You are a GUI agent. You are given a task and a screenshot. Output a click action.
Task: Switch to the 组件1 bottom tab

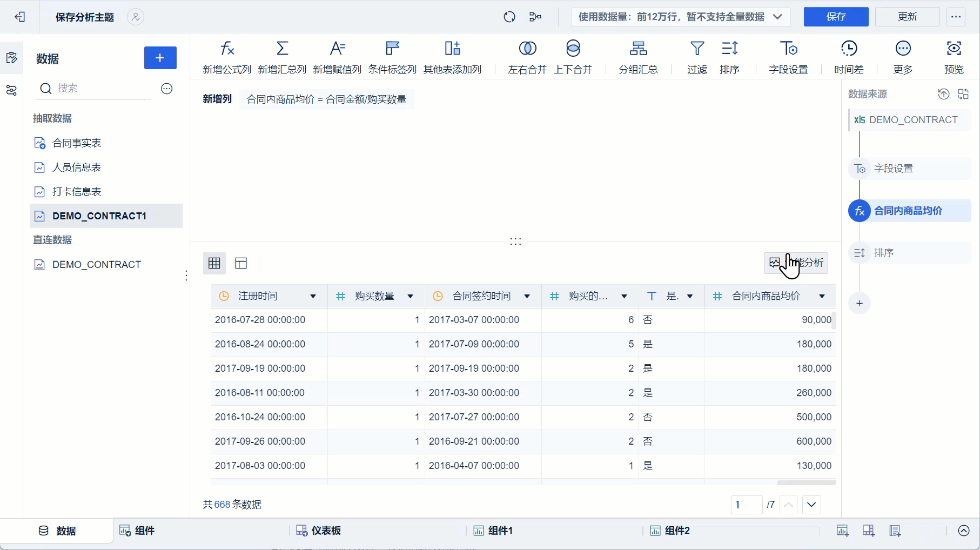[493, 531]
